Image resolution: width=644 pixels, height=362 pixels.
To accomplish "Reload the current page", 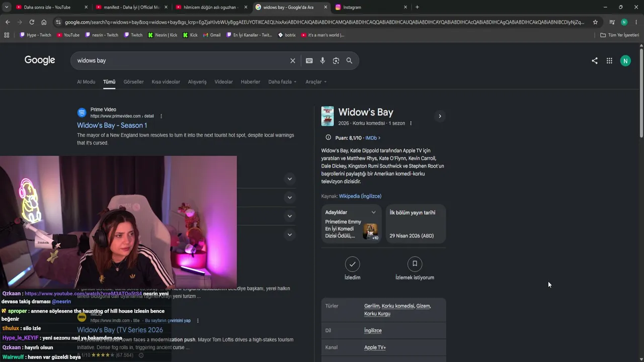I will pos(32,22).
